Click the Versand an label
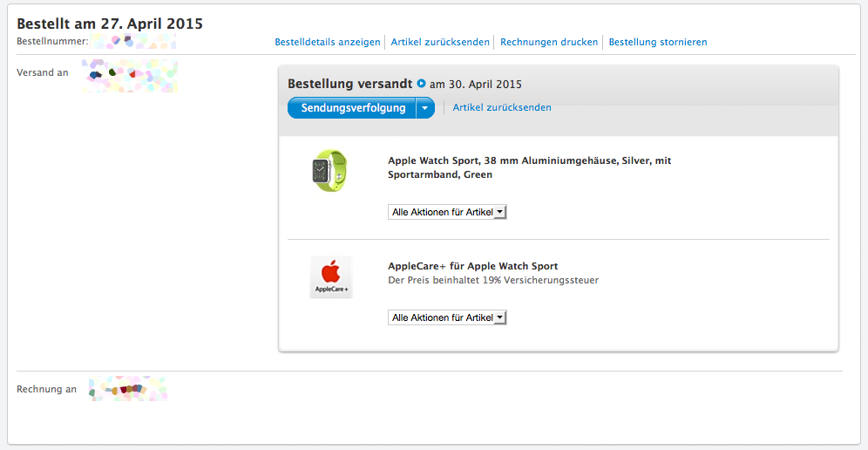Viewport: 868px width, 450px height. (x=43, y=72)
